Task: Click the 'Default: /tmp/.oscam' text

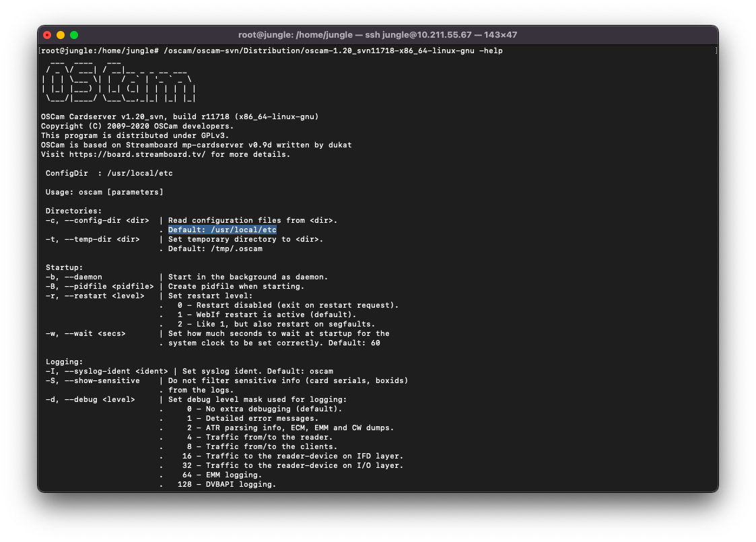Action: click(x=215, y=248)
